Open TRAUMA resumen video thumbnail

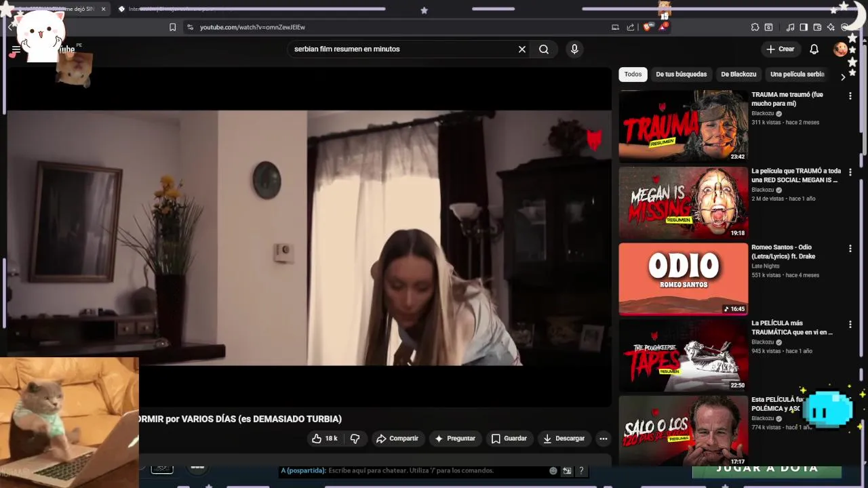coord(683,126)
